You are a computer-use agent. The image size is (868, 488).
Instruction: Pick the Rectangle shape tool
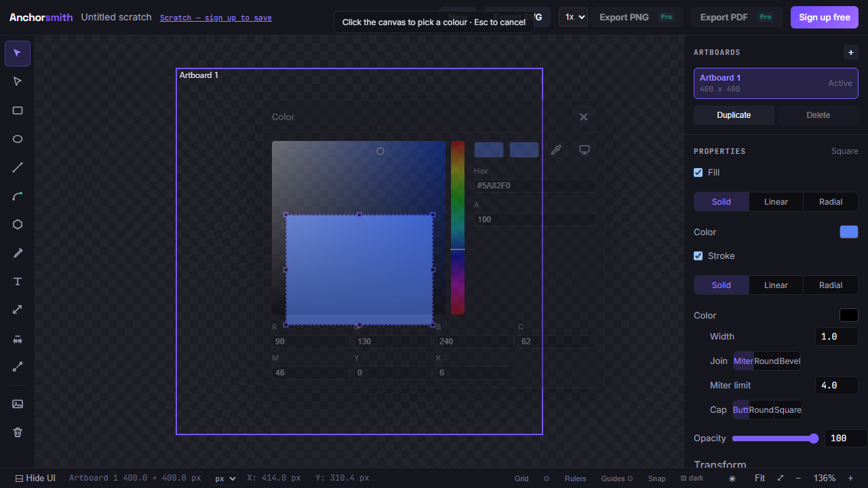[x=18, y=110]
